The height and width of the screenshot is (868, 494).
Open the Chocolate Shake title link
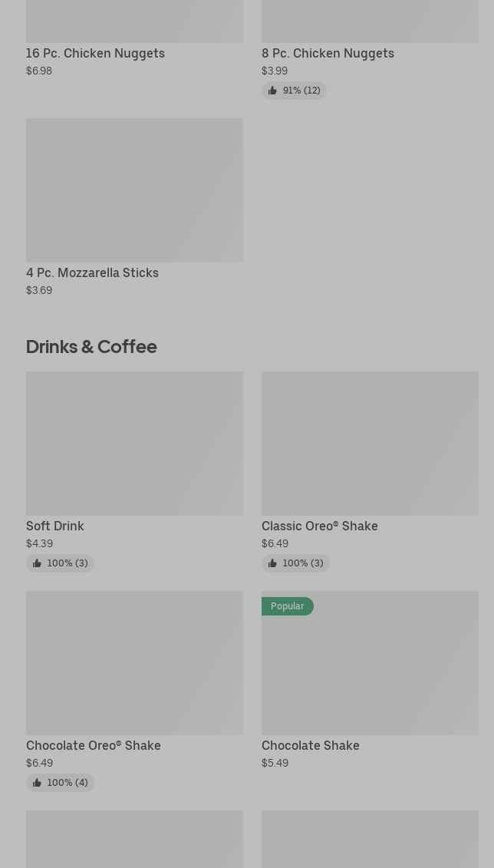310,745
